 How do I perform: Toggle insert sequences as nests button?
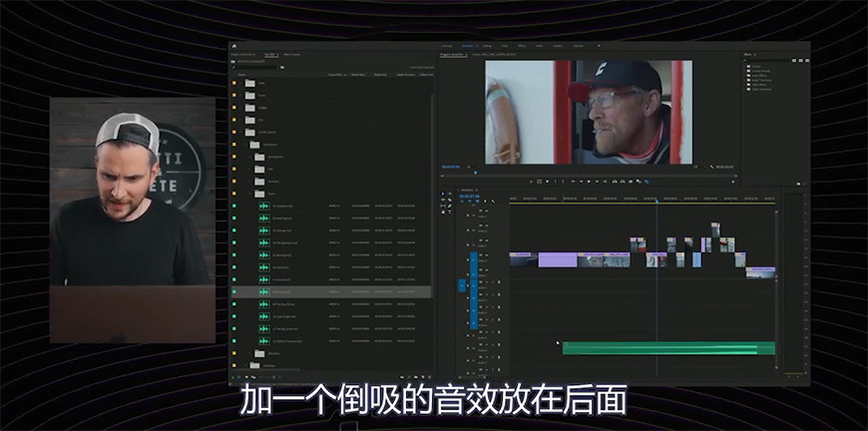462,202
